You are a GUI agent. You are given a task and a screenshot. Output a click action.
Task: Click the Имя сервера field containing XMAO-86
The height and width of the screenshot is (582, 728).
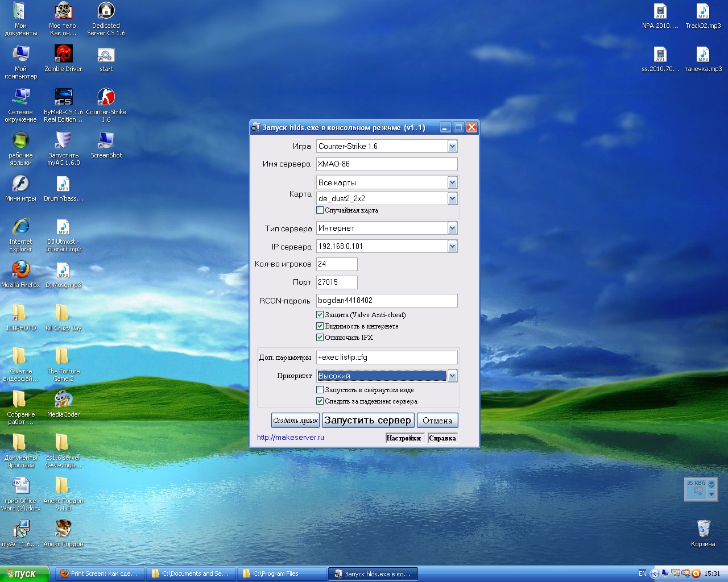(387, 164)
